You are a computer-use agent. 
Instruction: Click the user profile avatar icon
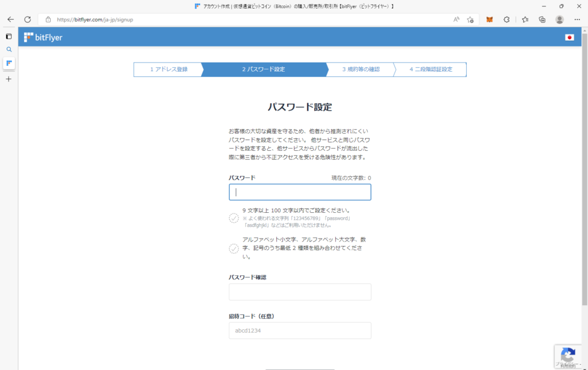pos(559,19)
